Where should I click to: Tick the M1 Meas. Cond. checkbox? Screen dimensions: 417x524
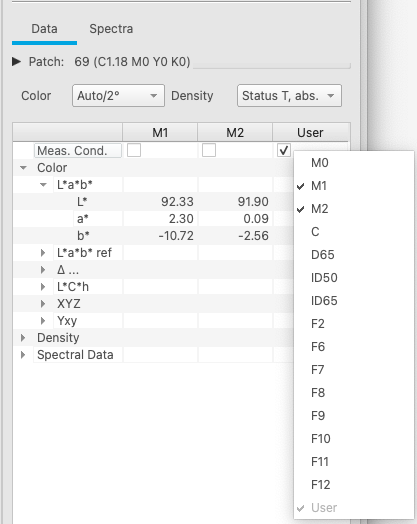pos(134,150)
